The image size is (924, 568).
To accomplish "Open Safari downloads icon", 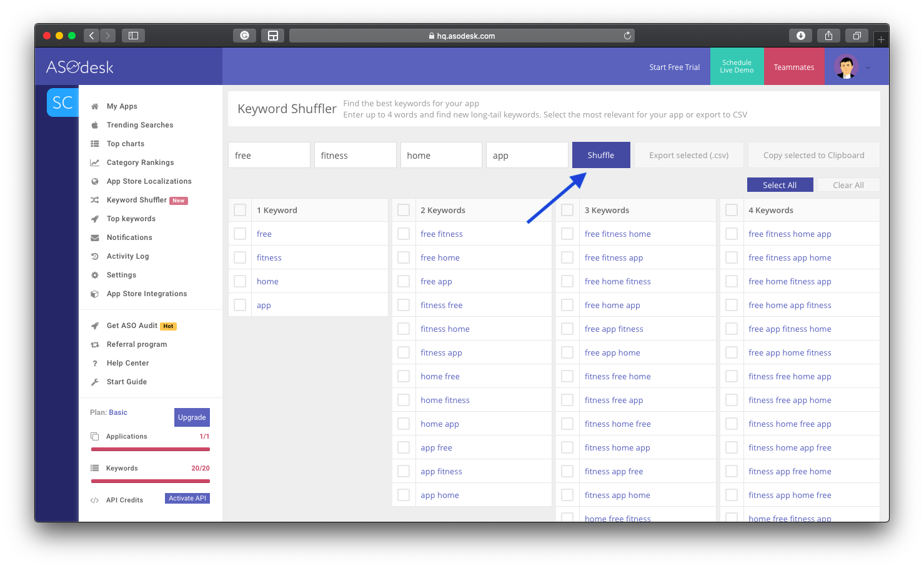I will 801,36.
